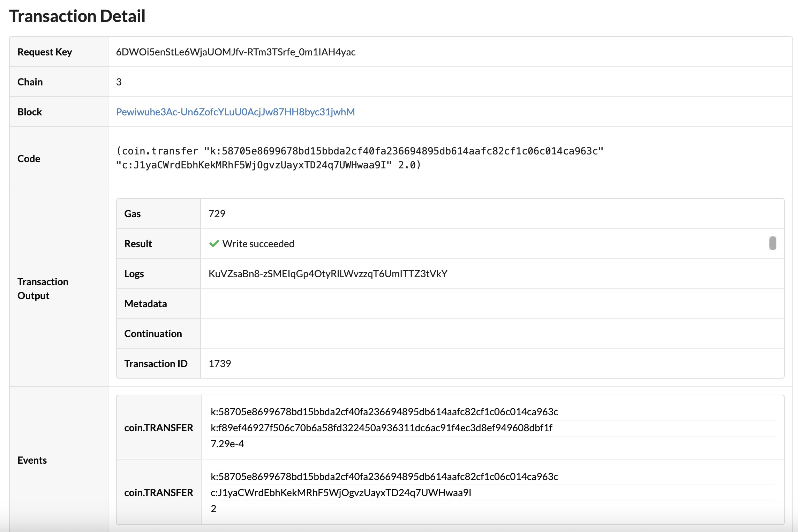Click the Transaction ID 1739
The width and height of the screenshot is (798, 532).
point(220,364)
